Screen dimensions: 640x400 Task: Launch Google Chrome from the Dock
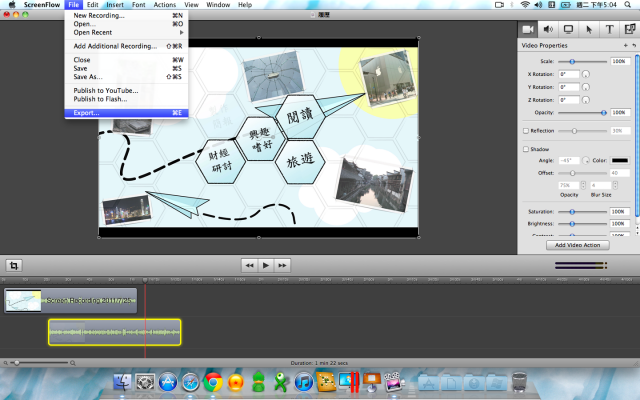point(213,382)
